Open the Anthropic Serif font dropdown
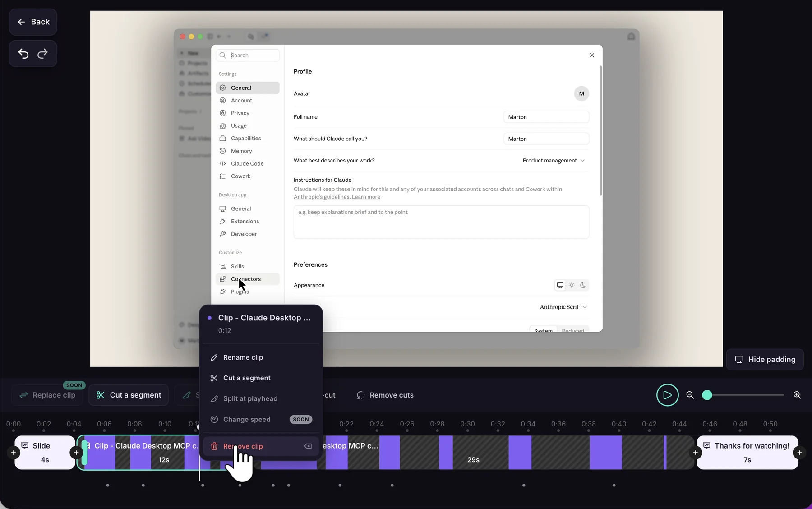 tap(563, 307)
